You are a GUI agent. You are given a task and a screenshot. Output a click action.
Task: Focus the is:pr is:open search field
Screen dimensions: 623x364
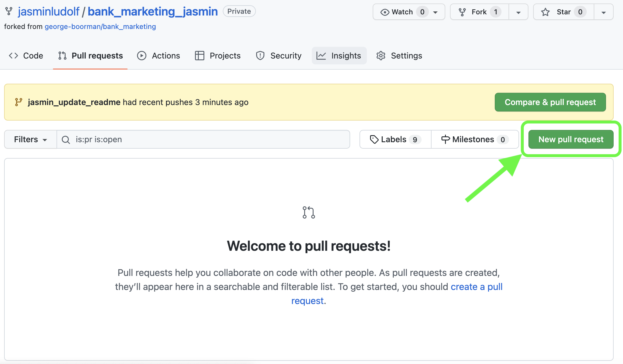203,139
